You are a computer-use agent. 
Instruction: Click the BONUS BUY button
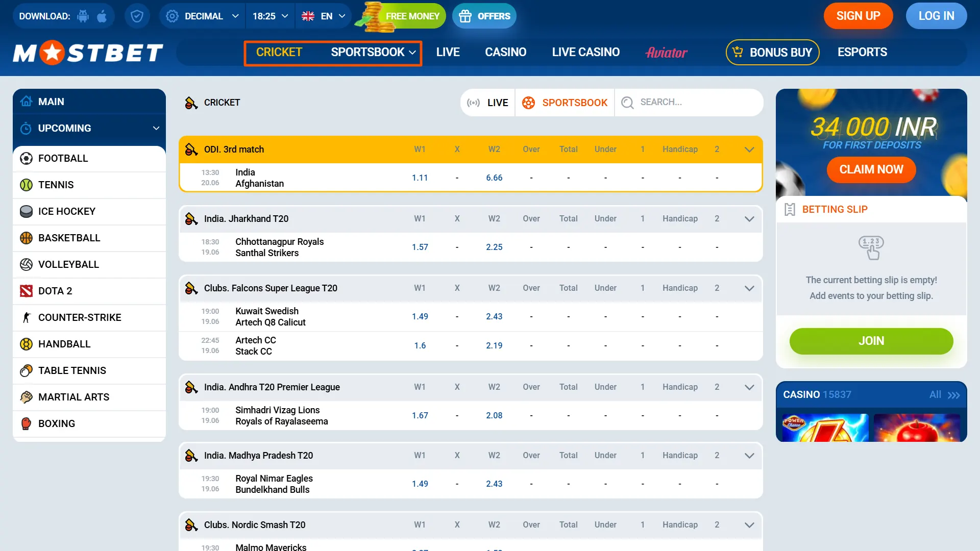tap(772, 53)
